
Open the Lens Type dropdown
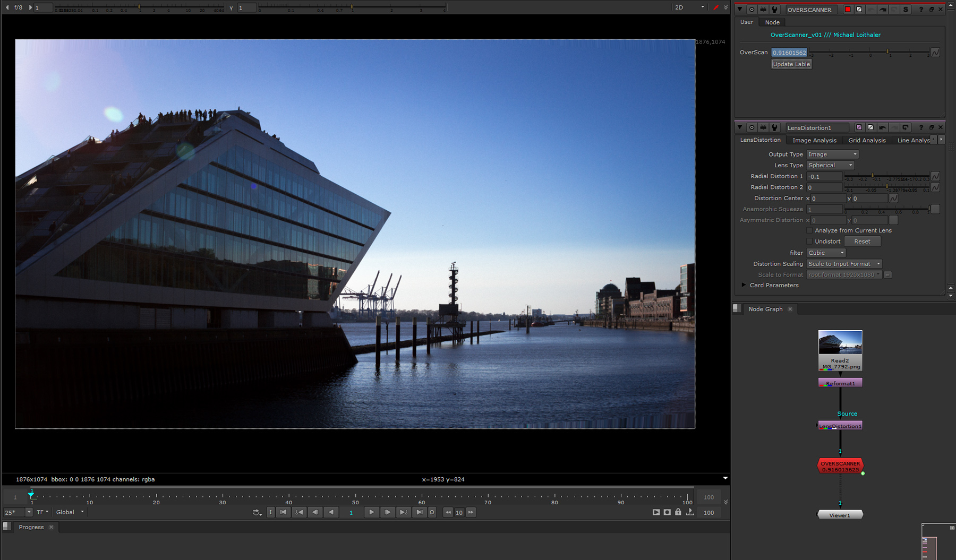pos(830,166)
